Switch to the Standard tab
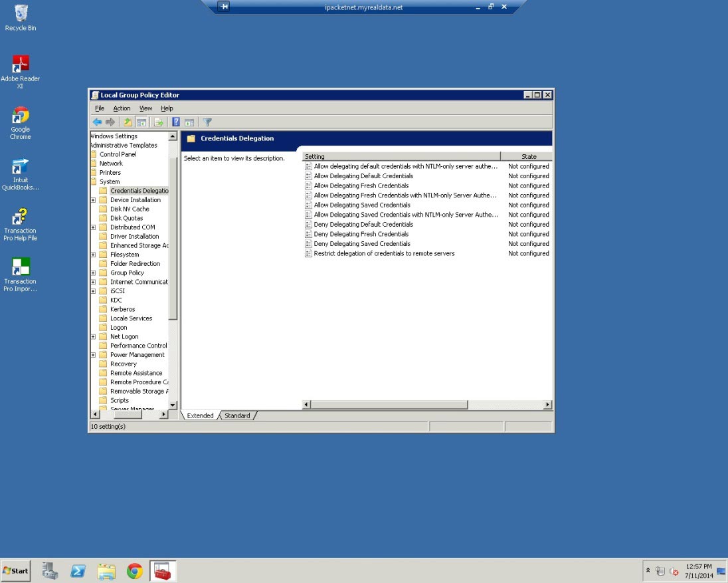This screenshot has width=728, height=583. [237, 415]
